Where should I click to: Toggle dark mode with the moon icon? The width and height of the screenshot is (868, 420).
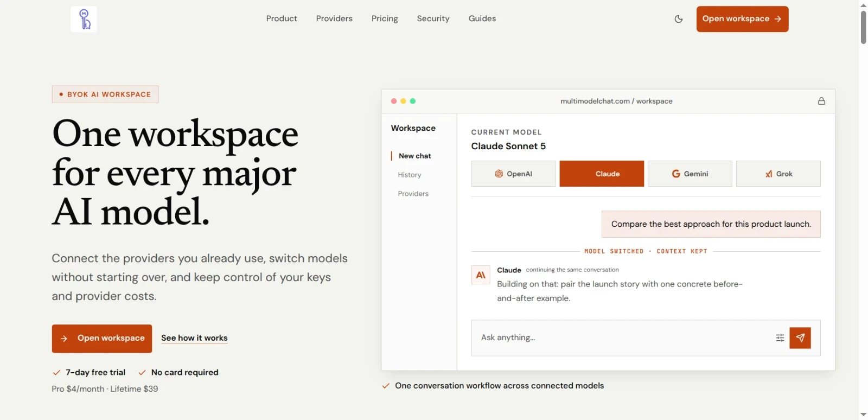point(679,19)
